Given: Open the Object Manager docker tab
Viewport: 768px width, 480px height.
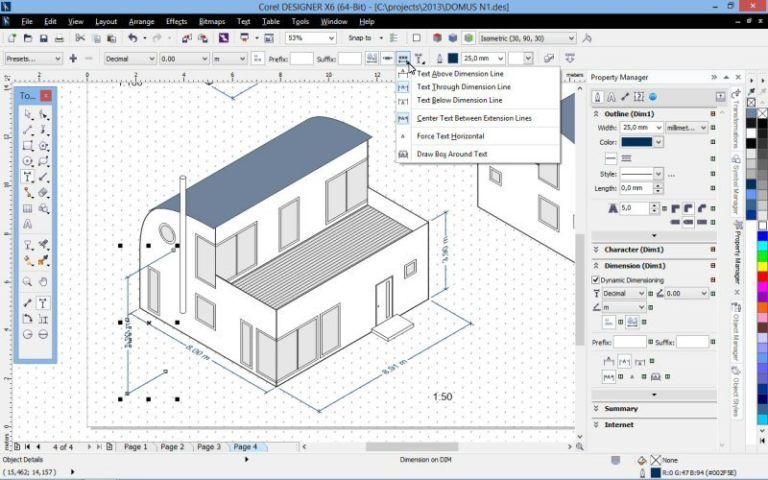Looking at the screenshot, I should click(x=736, y=332).
